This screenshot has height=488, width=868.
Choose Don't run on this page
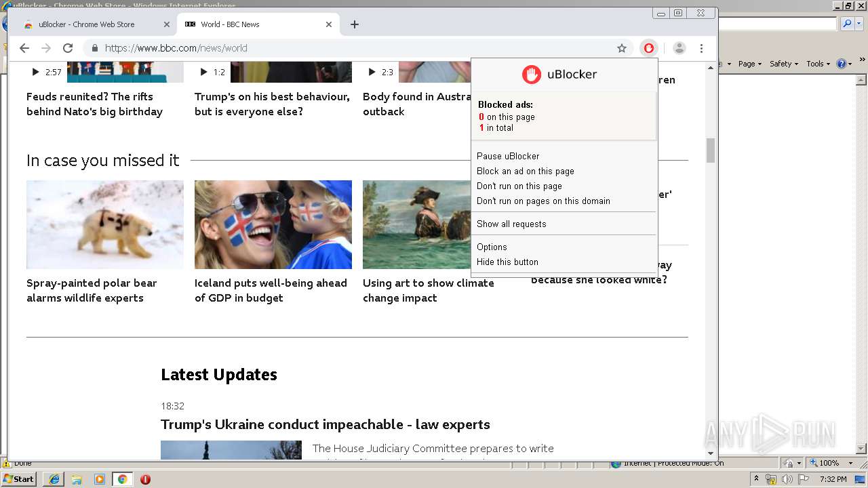[519, 186]
